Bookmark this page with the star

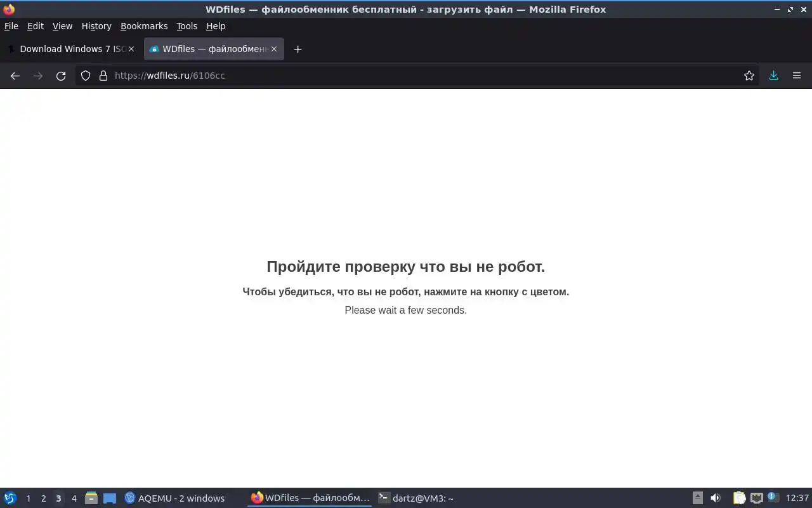point(749,76)
